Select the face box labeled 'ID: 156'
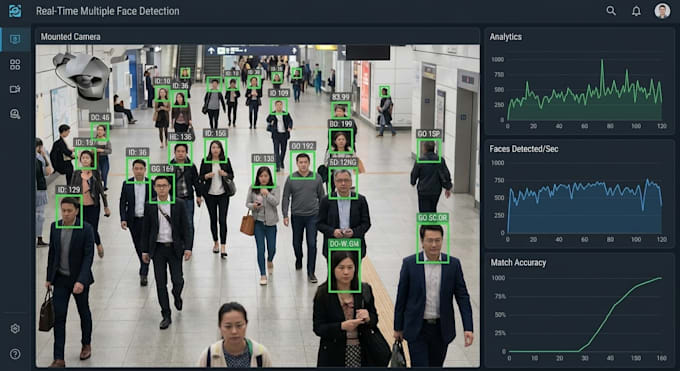Screen dimensions: 680x371 [x=216, y=150]
